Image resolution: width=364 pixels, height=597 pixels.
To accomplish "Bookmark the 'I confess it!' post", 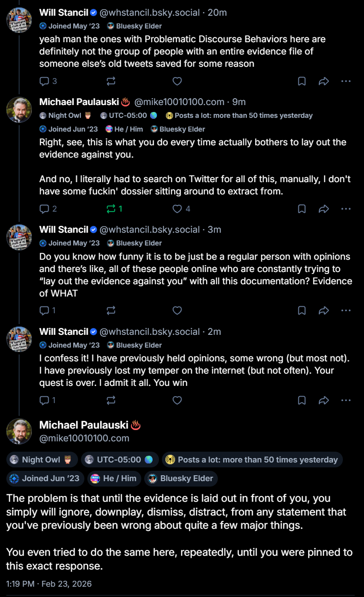I will point(302,400).
